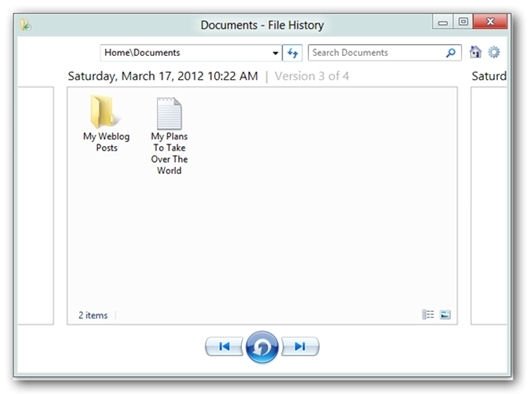Maximize the File History window
This screenshot has width=528, height=394.
(463, 22)
